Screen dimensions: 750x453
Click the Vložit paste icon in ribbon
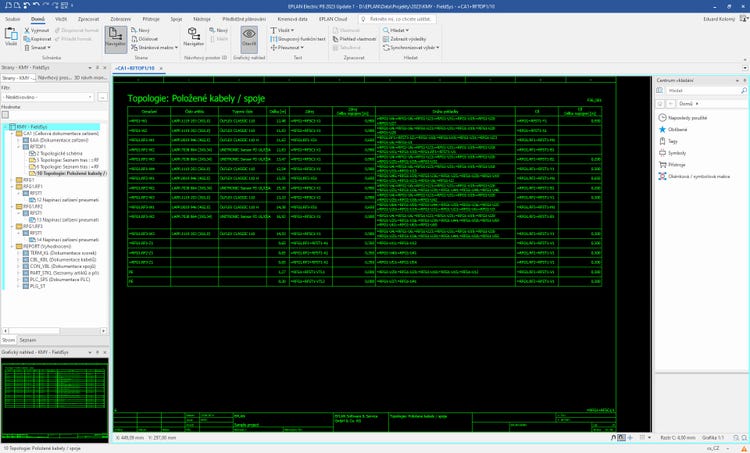tap(11, 37)
